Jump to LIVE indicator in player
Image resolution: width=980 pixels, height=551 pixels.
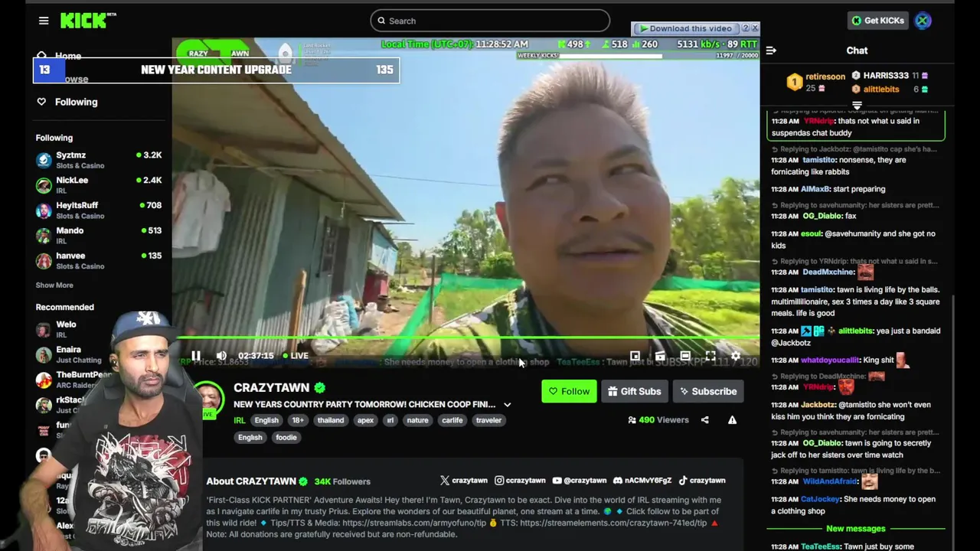point(296,356)
